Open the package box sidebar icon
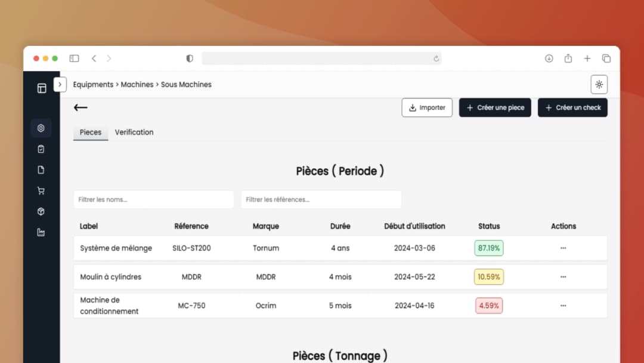This screenshot has width=644, height=363. [x=41, y=211]
